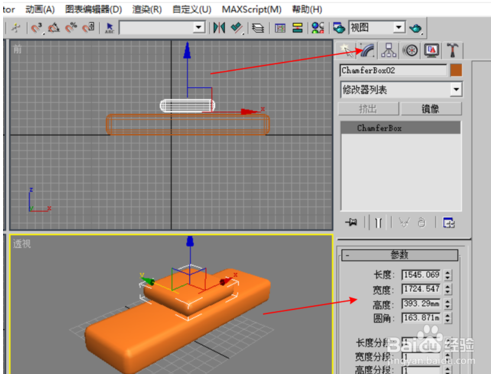Toggle the Spinner Snap button
Screen dimensions: 491x374
click(88, 28)
